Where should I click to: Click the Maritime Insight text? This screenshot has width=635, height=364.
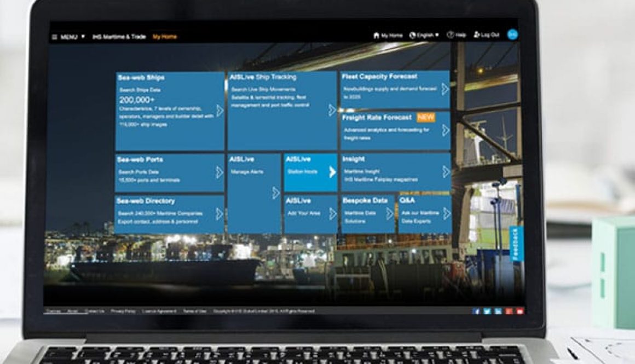[362, 171]
